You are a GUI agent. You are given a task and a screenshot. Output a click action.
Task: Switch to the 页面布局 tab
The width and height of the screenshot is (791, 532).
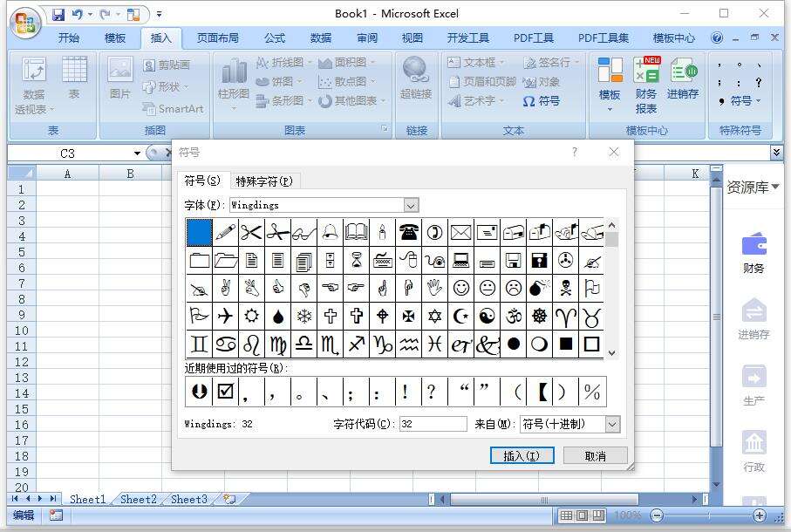218,38
